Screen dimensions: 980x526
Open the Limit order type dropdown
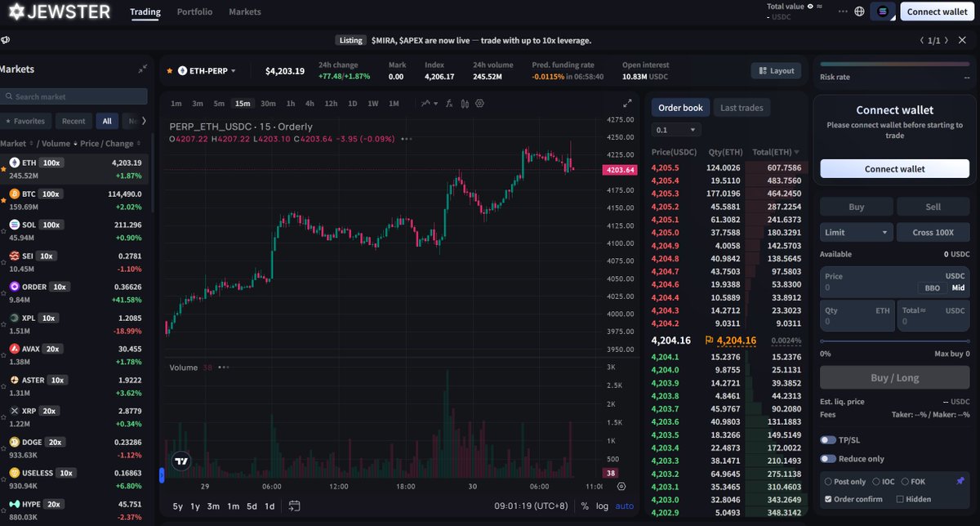(856, 233)
